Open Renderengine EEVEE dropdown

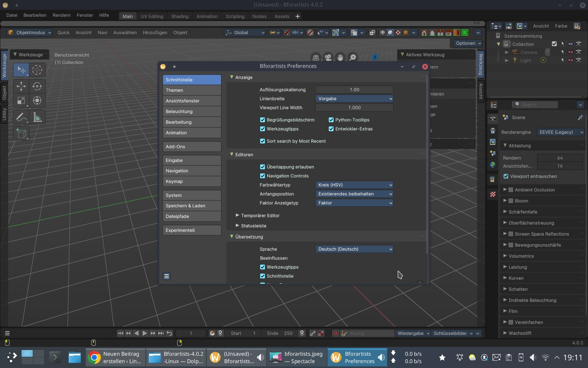[x=560, y=132]
